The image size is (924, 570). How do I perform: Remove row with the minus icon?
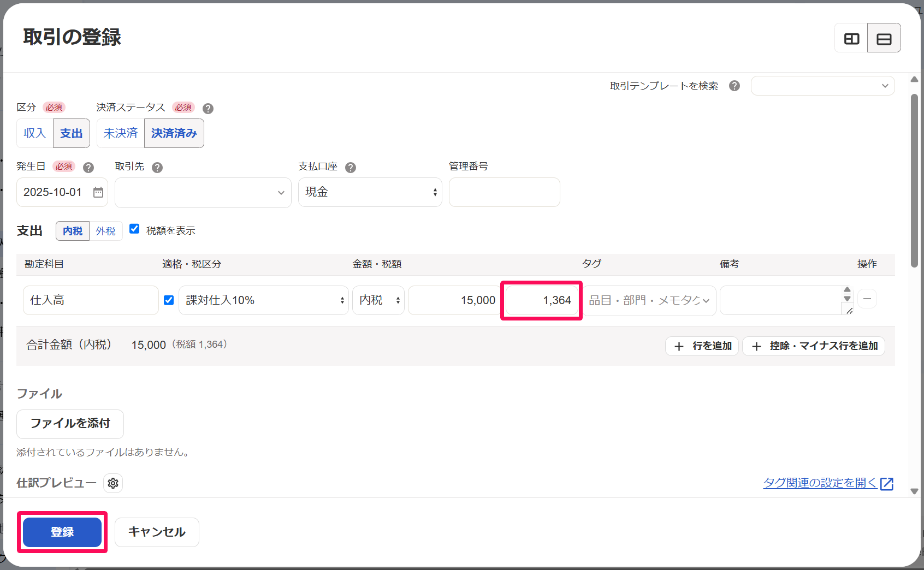point(867,299)
